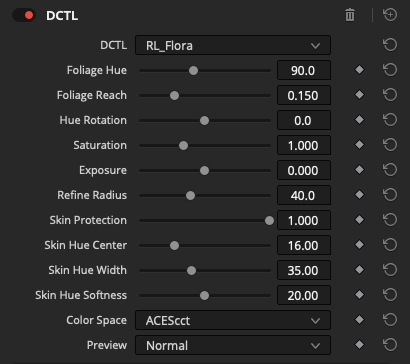Click Refine Radius value field 40.0
This screenshot has height=364, width=410.
(x=304, y=195)
